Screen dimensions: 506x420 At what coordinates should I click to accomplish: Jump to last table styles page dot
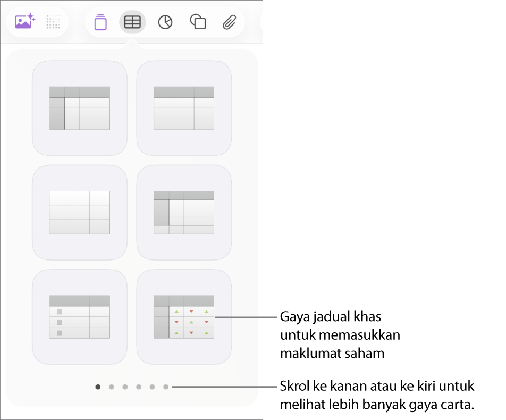click(166, 387)
